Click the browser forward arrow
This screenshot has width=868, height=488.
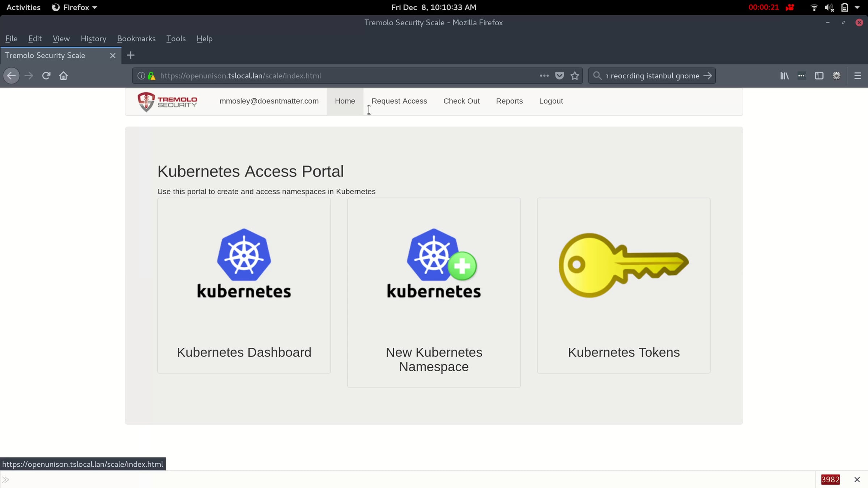tap(29, 76)
